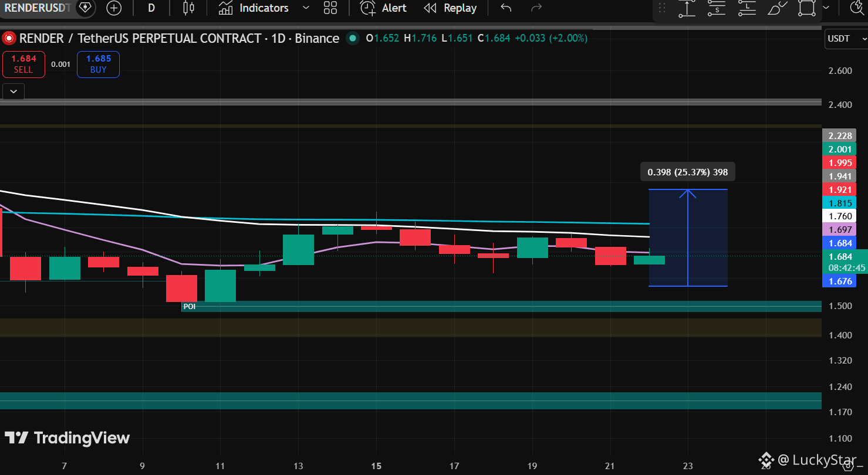
Task: Add a compare symbol with the plus icon
Action: click(x=114, y=8)
